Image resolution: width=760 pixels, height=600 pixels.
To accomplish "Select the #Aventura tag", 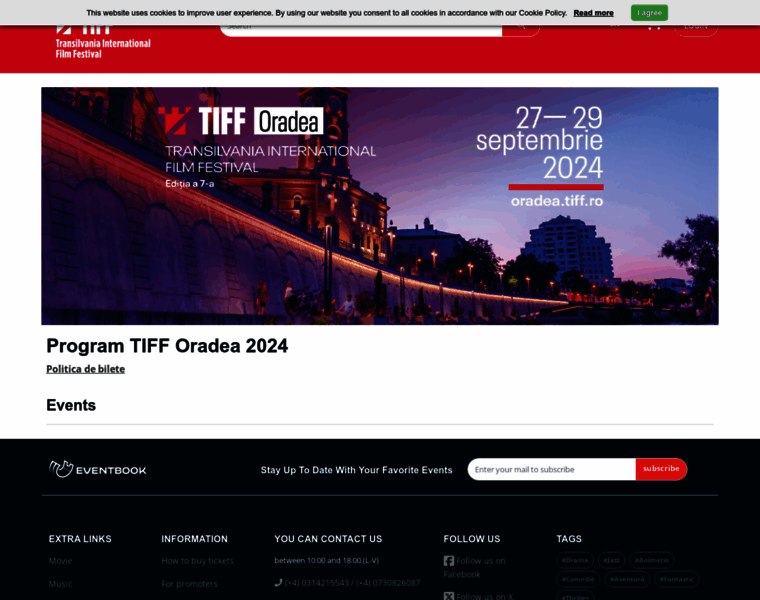I will point(627,579).
